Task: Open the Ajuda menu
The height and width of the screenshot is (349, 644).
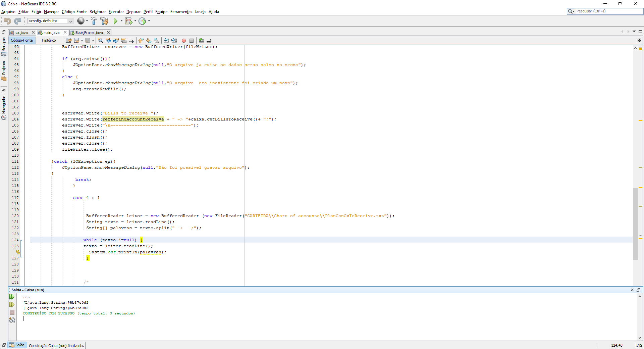Action: [x=214, y=12]
